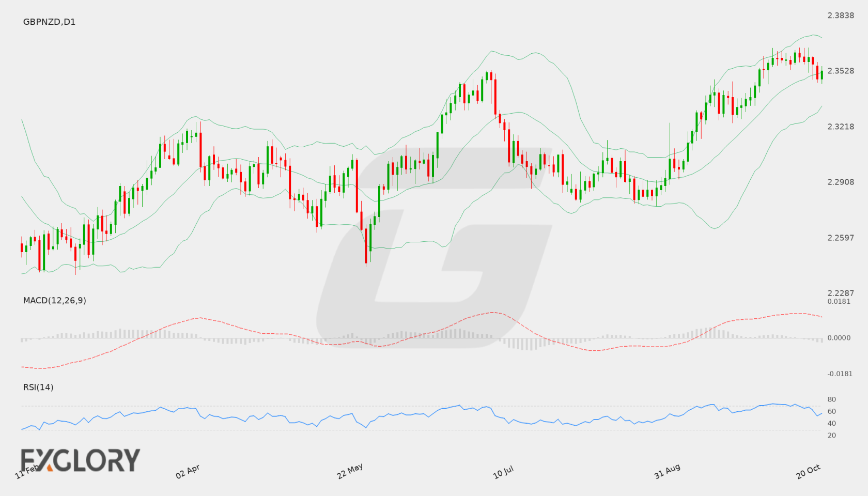
Task: Select the RSI(14) indicator label
Action: coord(38,387)
